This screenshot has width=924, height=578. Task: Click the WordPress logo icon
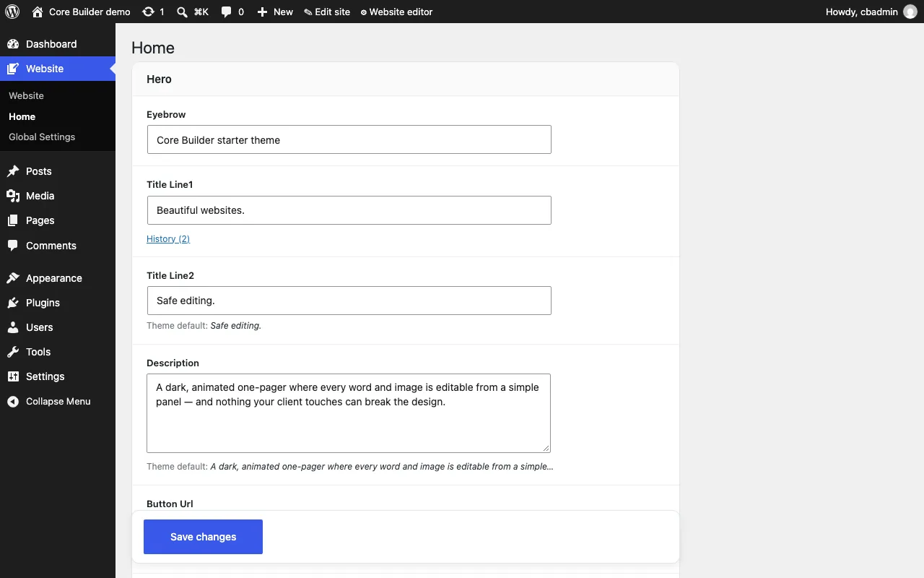pyautogui.click(x=12, y=12)
